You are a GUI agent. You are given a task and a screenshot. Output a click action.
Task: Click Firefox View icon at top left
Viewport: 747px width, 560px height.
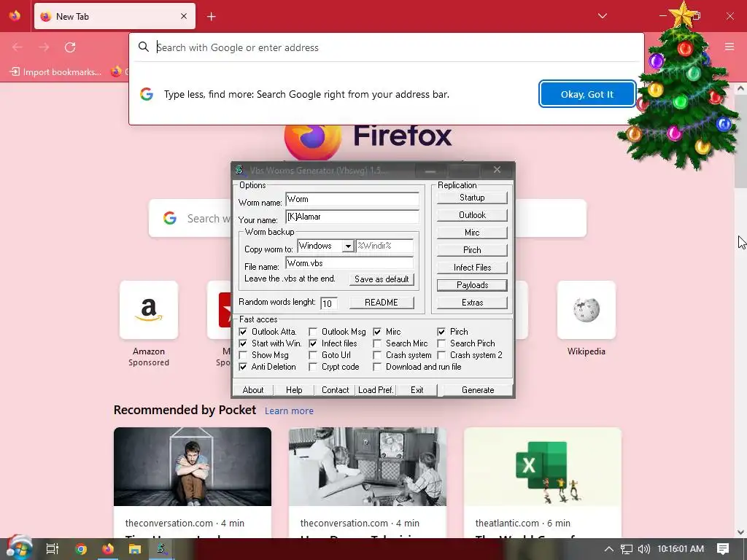tap(15, 16)
